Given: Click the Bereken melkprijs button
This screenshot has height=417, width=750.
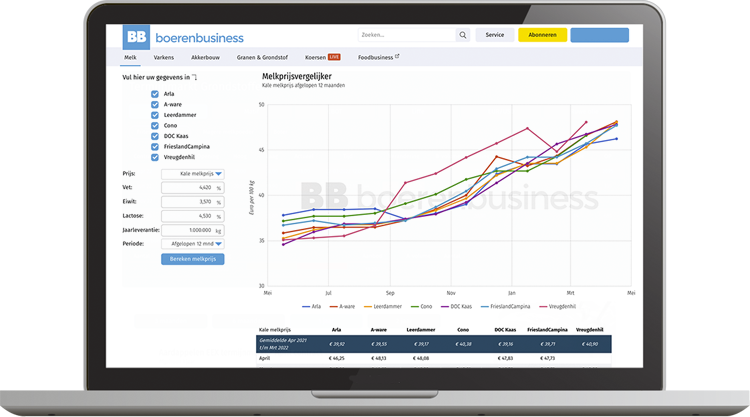Looking at the screenshot, I should [x=193, y=259].
